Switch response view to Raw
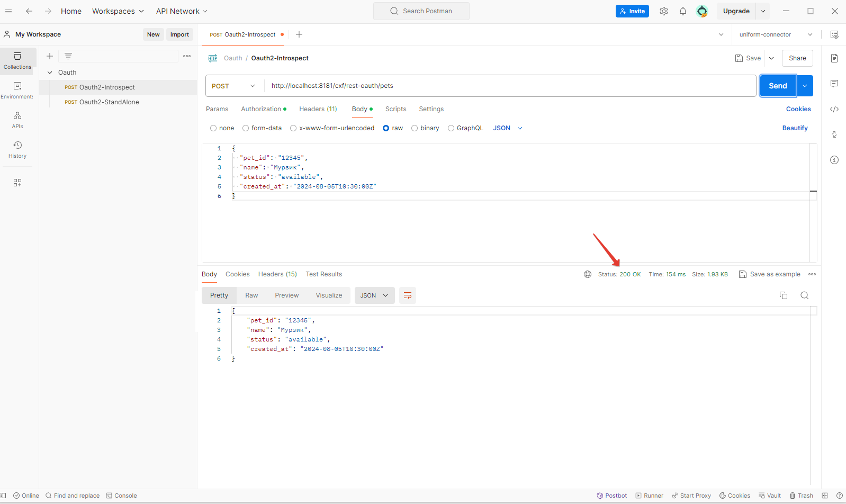The width and height of the screenshot is (846, 504). (x=251, y=295)
